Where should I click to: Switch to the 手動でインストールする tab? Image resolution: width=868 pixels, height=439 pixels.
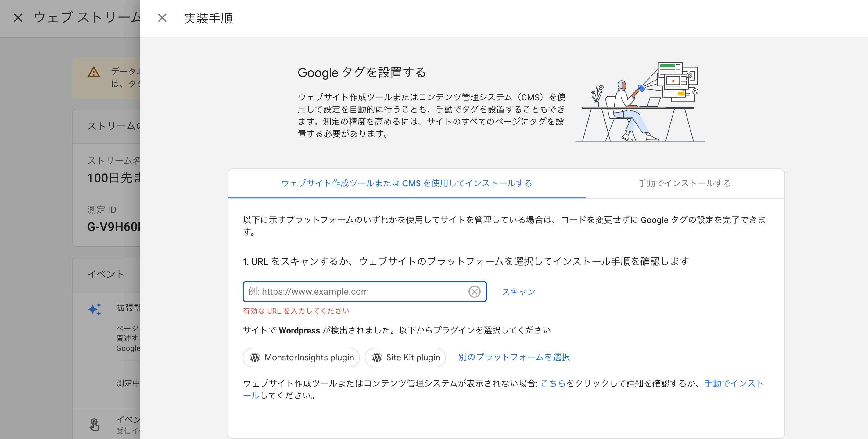click(x=684, y=183)
